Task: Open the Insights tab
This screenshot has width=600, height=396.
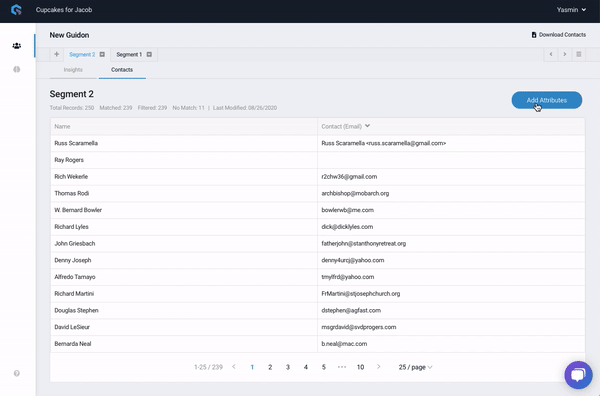Action: (73, 70)
